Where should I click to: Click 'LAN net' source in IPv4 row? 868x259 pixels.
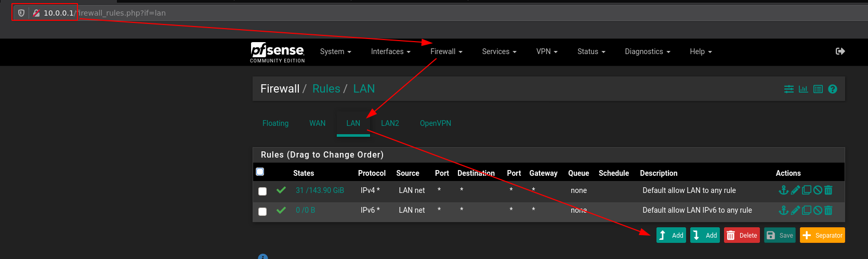click(x=412, y=190)
